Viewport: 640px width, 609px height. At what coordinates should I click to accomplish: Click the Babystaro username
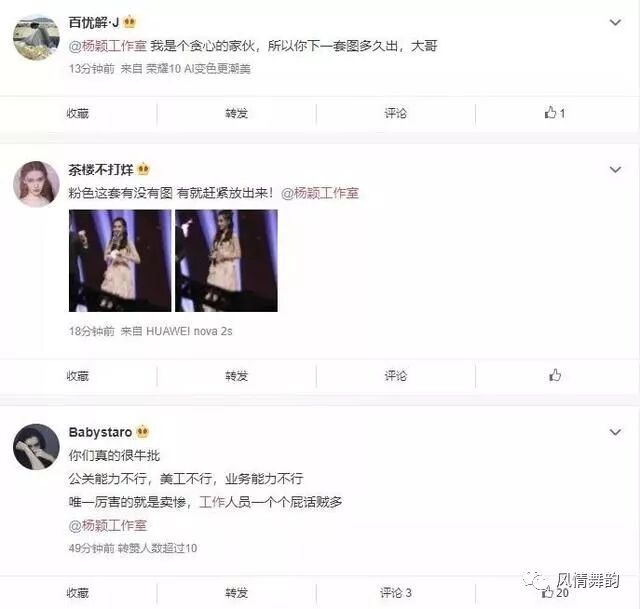(x=100, y=432)
